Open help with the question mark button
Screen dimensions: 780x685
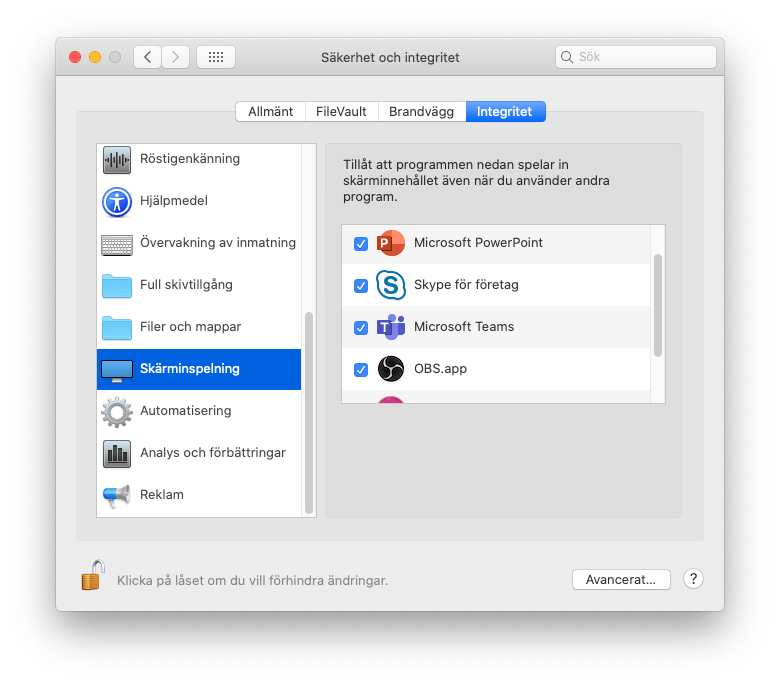click(693, 579)
